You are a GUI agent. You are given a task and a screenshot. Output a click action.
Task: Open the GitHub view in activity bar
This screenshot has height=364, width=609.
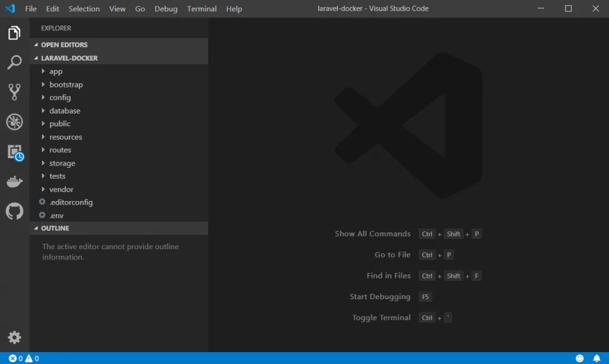[14, 211]
